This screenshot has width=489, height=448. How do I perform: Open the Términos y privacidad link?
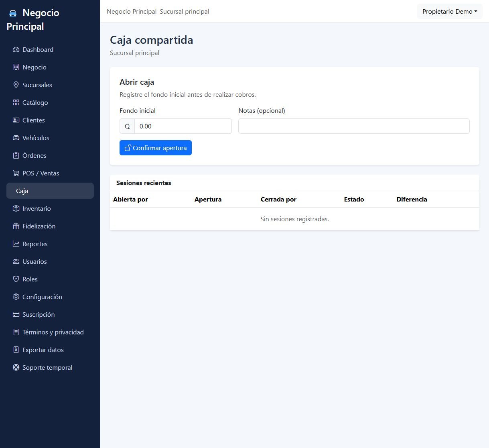point(50,332)
